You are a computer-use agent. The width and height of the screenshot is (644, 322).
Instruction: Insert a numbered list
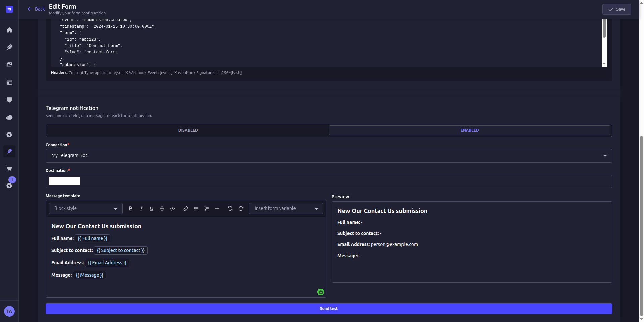[x=207, y=209]
